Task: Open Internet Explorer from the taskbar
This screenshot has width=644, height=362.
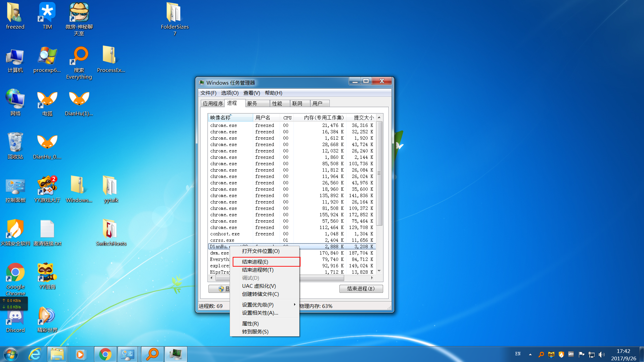Action: pyautogui.click(x=35, y=354)
